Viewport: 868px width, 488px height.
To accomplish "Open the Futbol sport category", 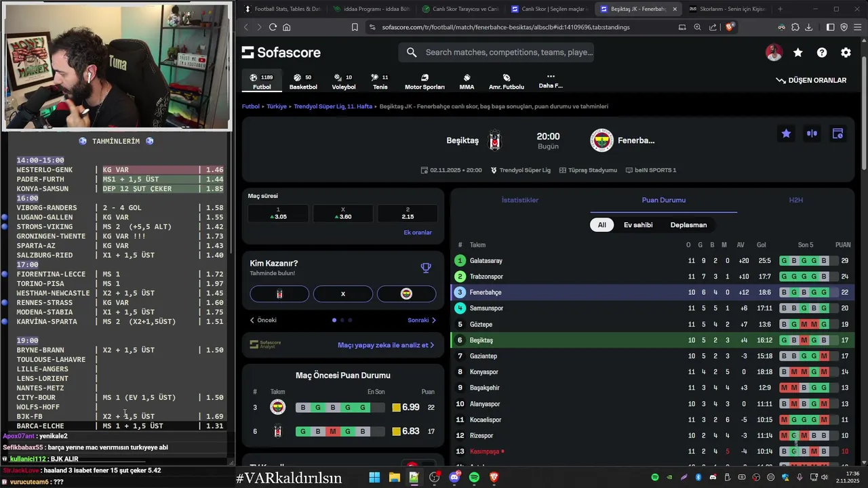I will [262, 81].
